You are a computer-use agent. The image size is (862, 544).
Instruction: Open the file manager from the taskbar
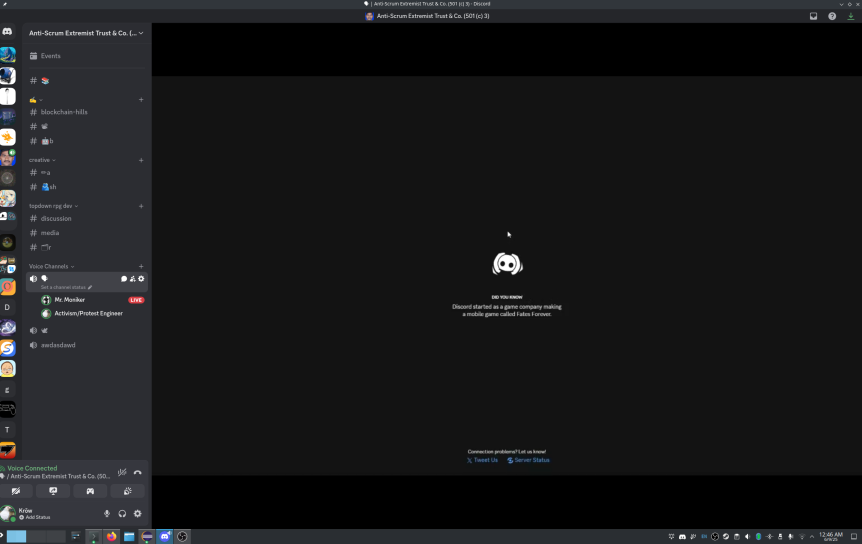tap(129, 536)
